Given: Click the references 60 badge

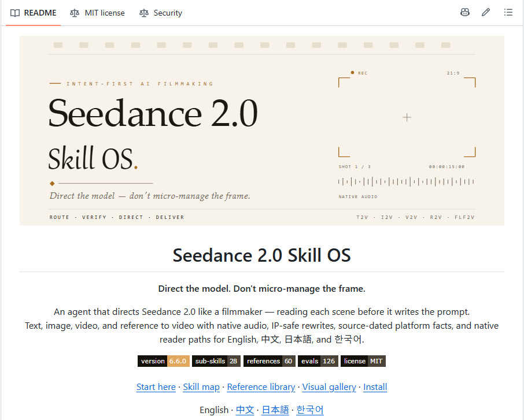Looking at the screenshot, I should pyautogui.click(x=270, y=361).
